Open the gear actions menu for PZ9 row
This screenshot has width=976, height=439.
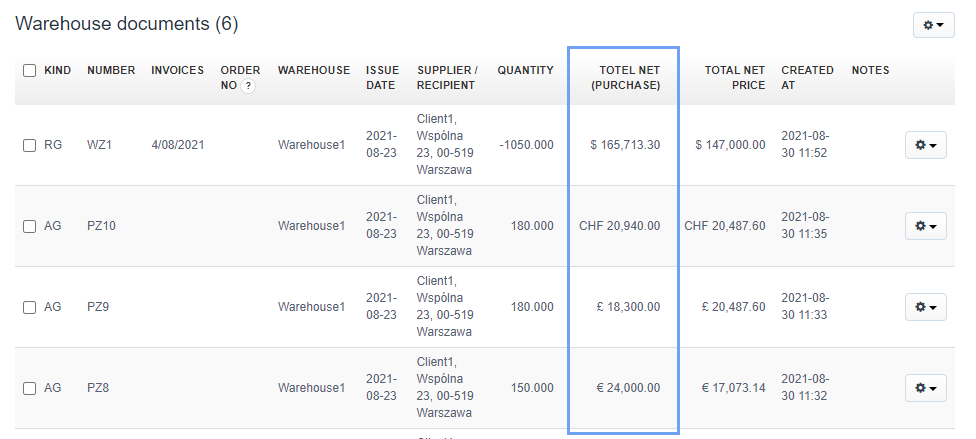(x=925, y=307)
